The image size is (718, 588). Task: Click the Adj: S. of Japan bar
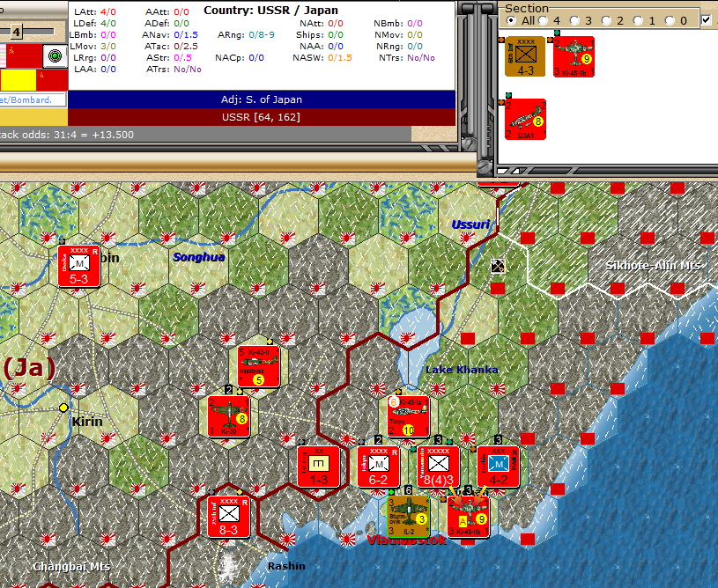(262, 99)
